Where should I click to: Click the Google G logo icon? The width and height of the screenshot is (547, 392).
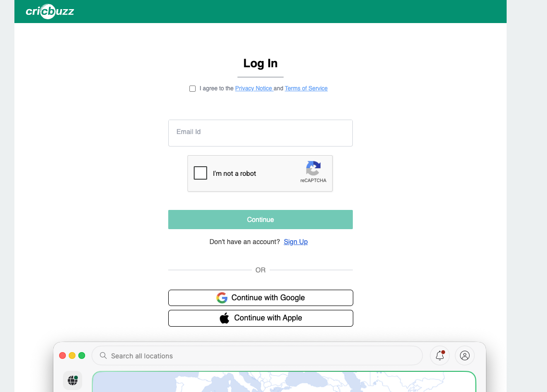point(222,298)
